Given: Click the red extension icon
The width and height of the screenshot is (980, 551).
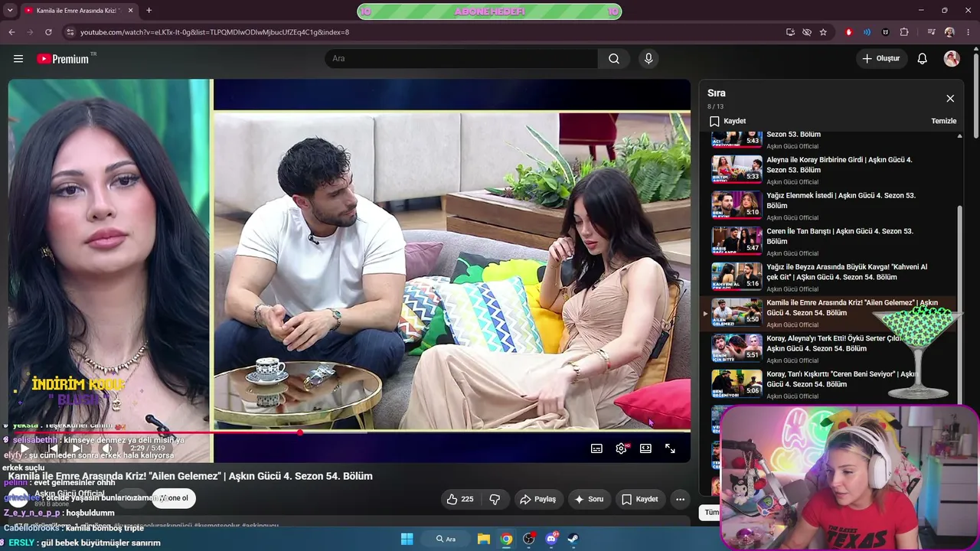Looking at the screenshot, I should pos(848,32).
